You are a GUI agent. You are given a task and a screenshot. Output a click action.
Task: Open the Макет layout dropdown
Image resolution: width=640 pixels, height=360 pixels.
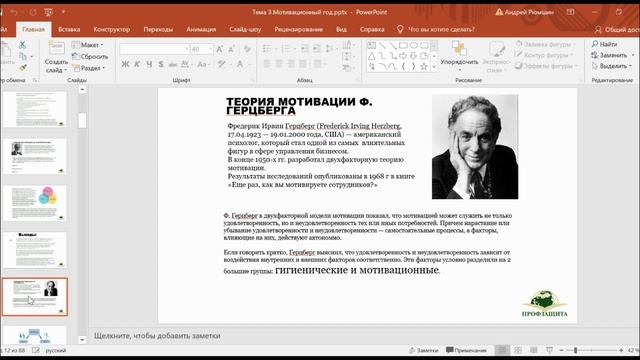coord(88,45)
